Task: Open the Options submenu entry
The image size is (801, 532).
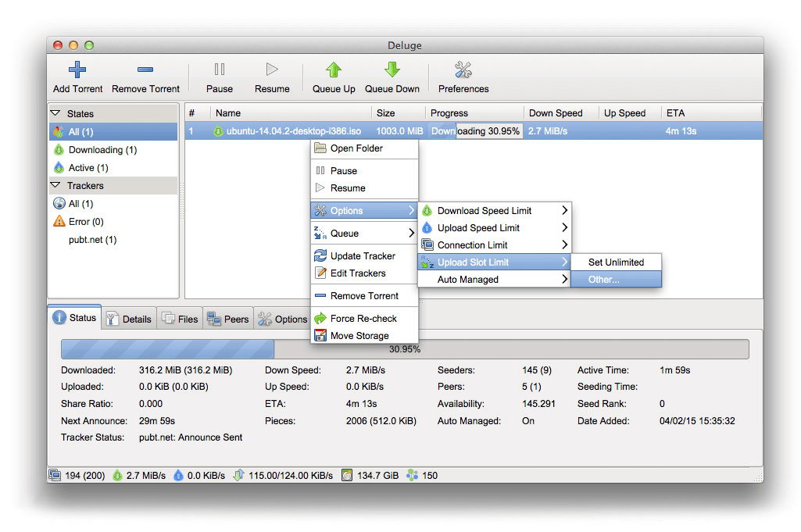Action: [x=364, y=210]
